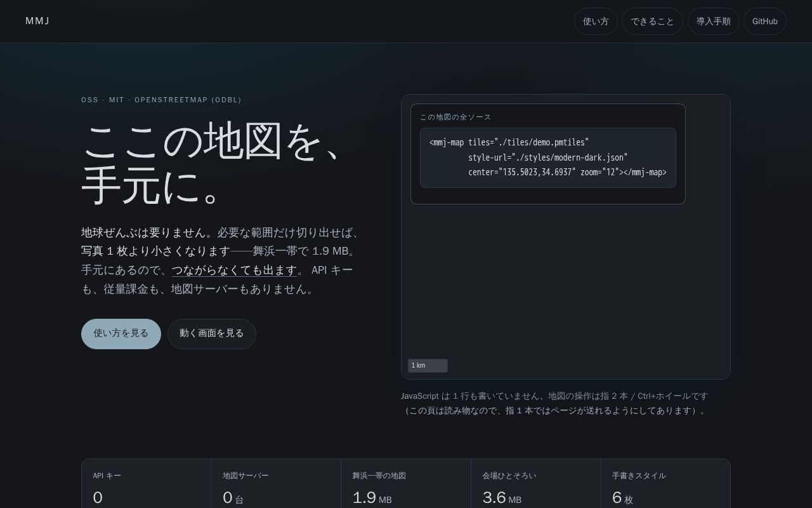Image resolution: width=812 pixels, height=508 pixels.
Task: Click the 1 km map scale bar
Action: point(428,366)
